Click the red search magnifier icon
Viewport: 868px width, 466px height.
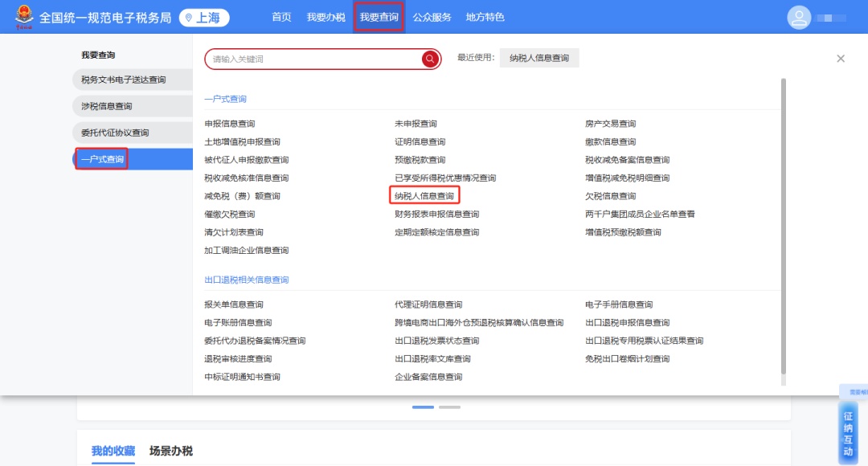pyautogui.click(x=430, y=59)
